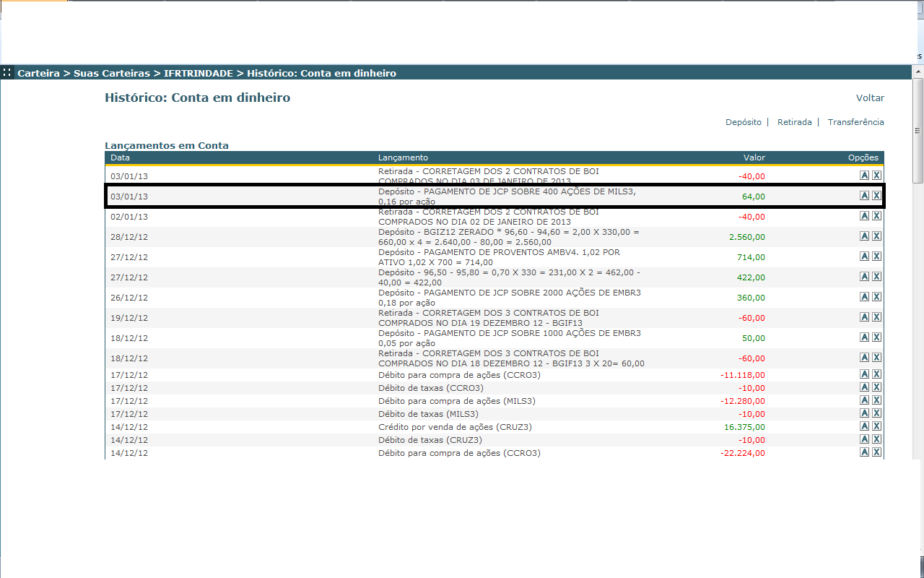Delete the 714,00 AMBV4 proventos entry
Image resolution: width=924 pixels, height=578 pixels.
[876, 256]
